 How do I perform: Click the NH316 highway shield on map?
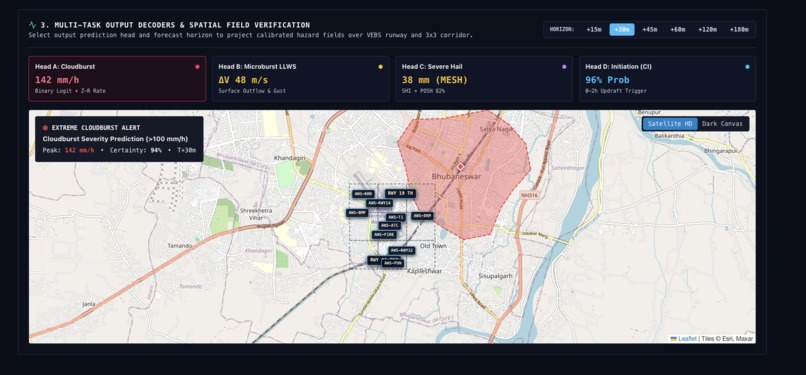528,195
